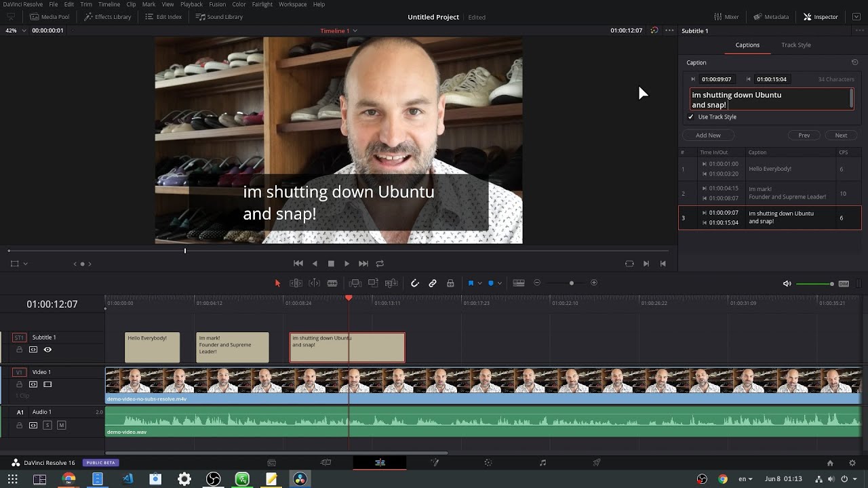The width and height of the screenshot is (868, 488).
Task: Adjust the green monitor volume slider
Action: pyautogui.click(x=815, y=283)
